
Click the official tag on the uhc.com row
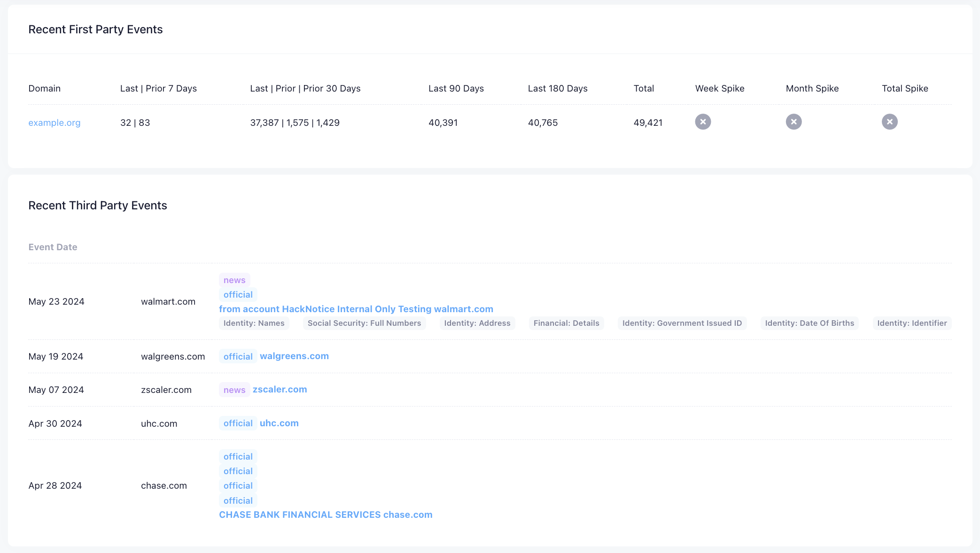pos(238,423)
